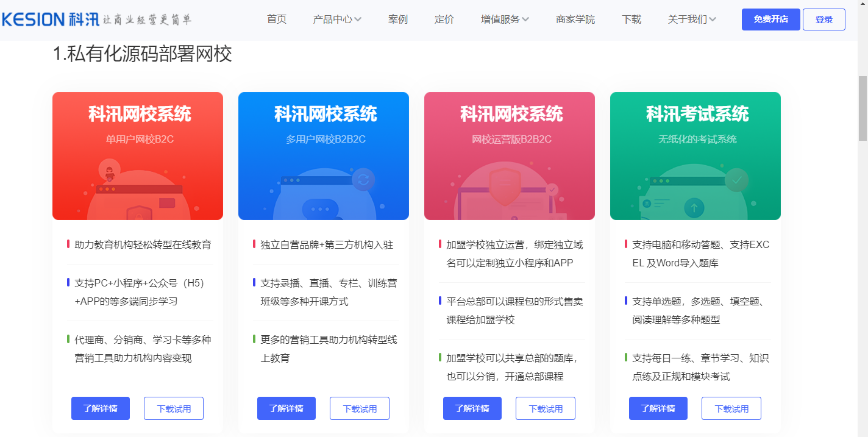
Task: Open the red 单用户网校B2C card banner
Action: point(138,156)
